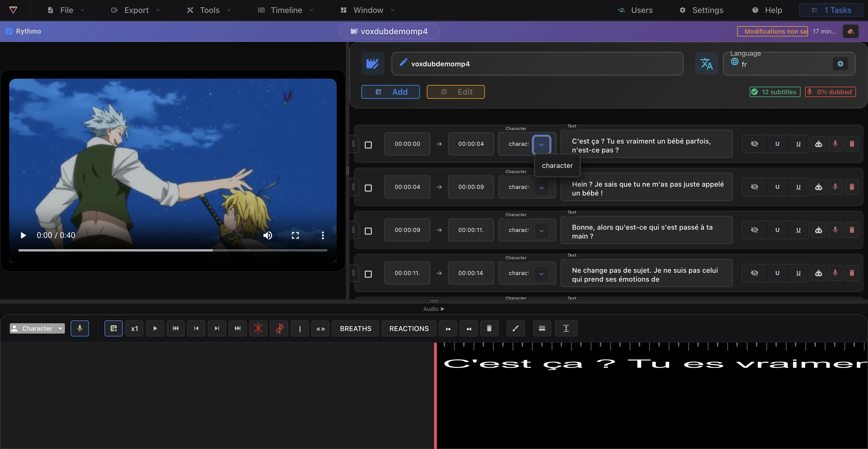Mute the video preview volume
The image size is (868, 449).
(268, 235)
